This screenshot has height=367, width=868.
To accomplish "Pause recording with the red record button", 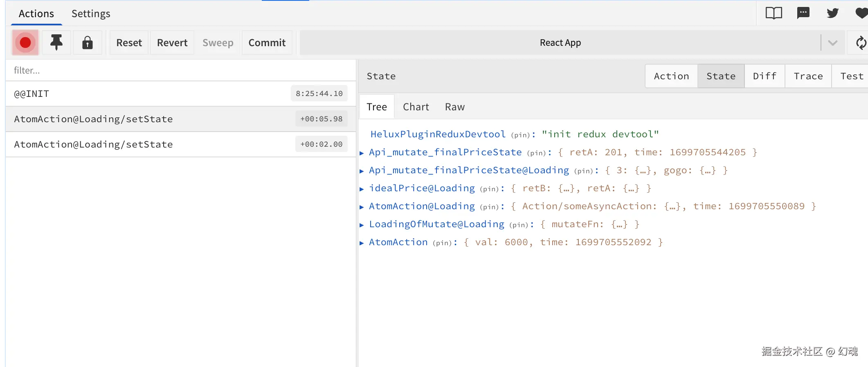I will pos(25,43).
